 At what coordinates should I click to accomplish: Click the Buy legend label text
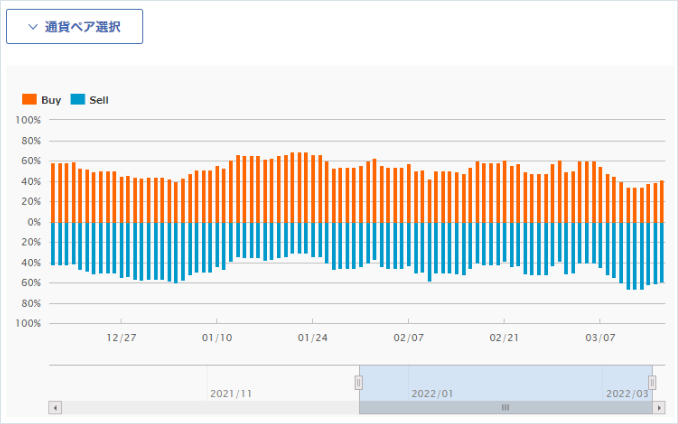click(51, 100)
